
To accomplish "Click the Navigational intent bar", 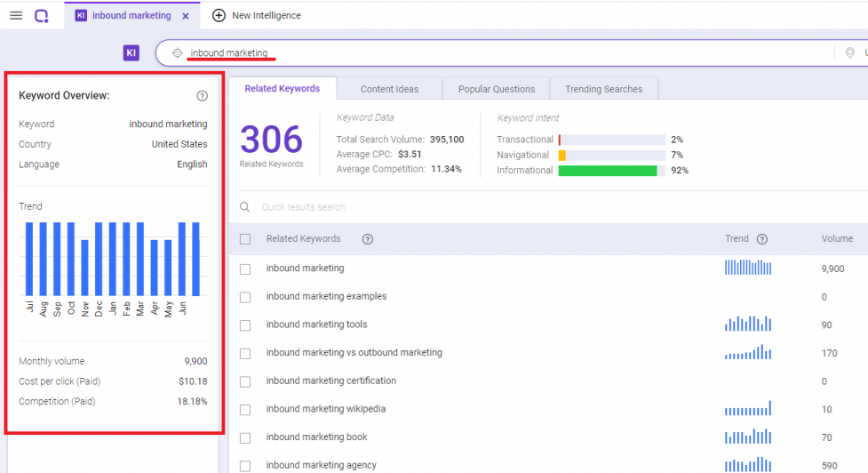I will [612, 155].
